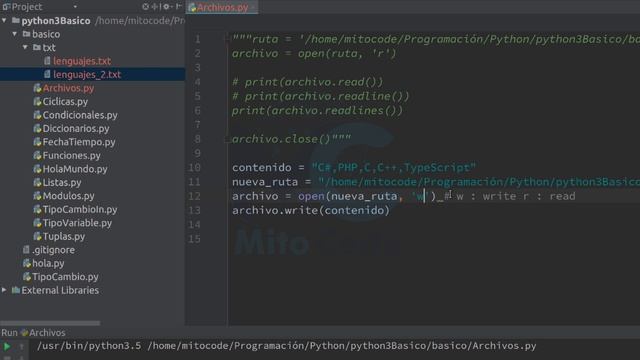Click 'nueva_ruta' variable name on line 11
The width and height of the screenshot is (640, 360).
click(x=265, y=182)
